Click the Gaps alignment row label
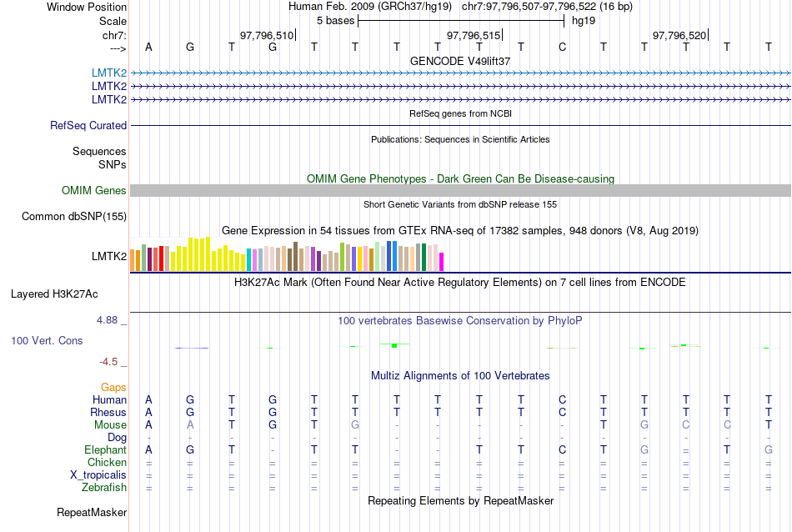This screenshot has height=532, width=792. (113, 388)
